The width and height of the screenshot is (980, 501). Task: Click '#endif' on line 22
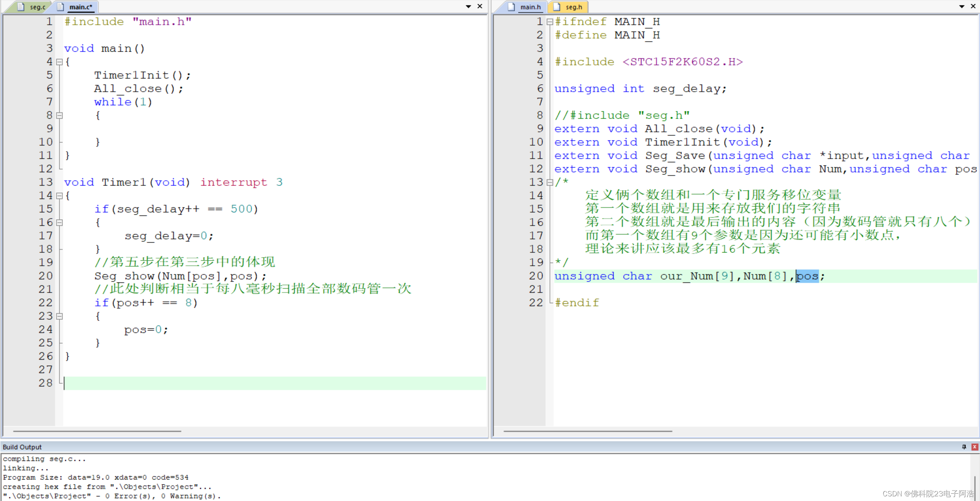[577, 303]
